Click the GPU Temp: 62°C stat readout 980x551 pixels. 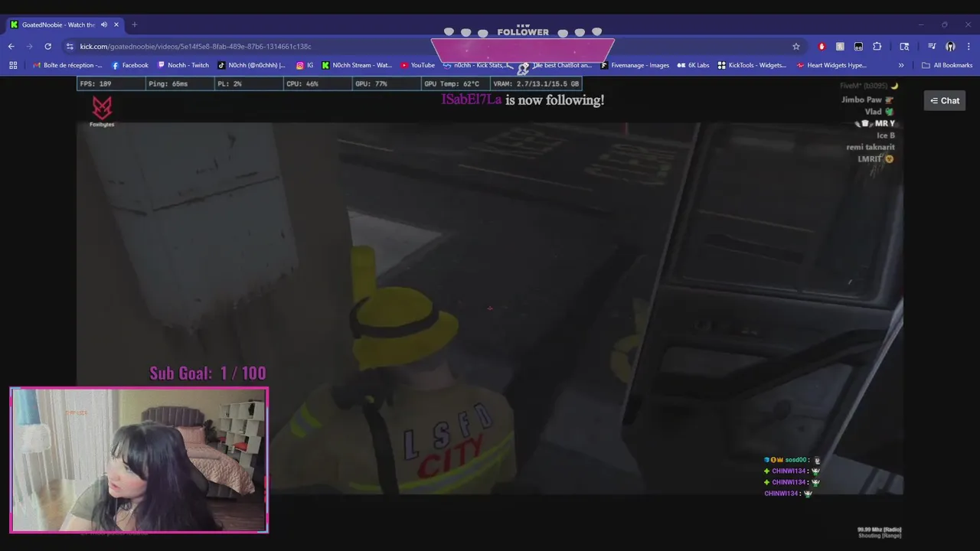click(452, 83)
